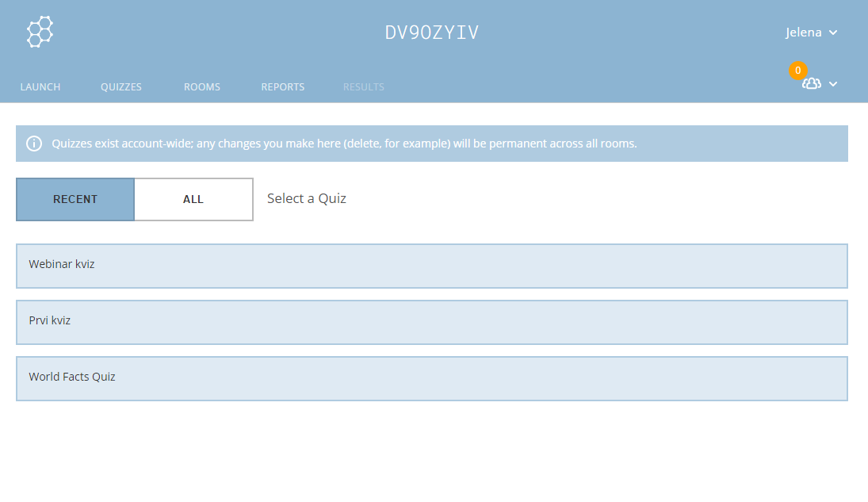This screenshot has width=868, height=502.
Task: Click the account-wide quizzes notice text
Action: tap(344, 144)
